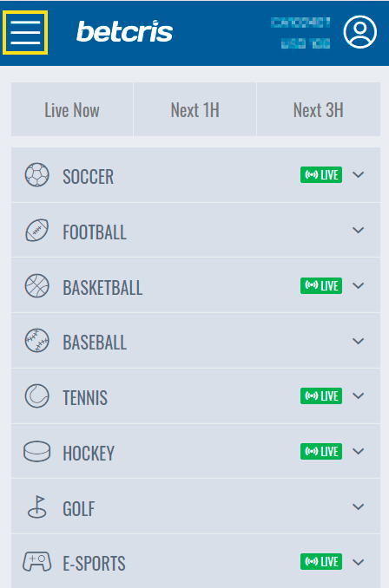This screenshot has width=389, height=588.
Task: Expand the Soccer chevron
Action: click(359, 174)
